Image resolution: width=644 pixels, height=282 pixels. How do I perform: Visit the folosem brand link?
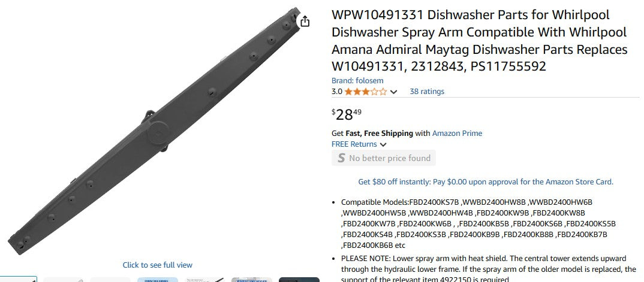pyautogui.click(x=357, y=81)
